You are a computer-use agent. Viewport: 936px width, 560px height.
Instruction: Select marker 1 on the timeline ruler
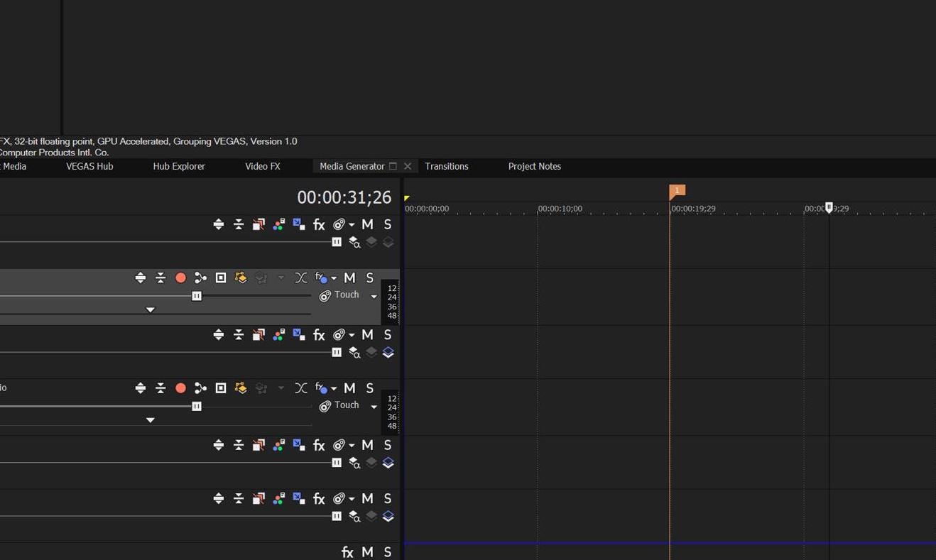click(x=677, y=191)
